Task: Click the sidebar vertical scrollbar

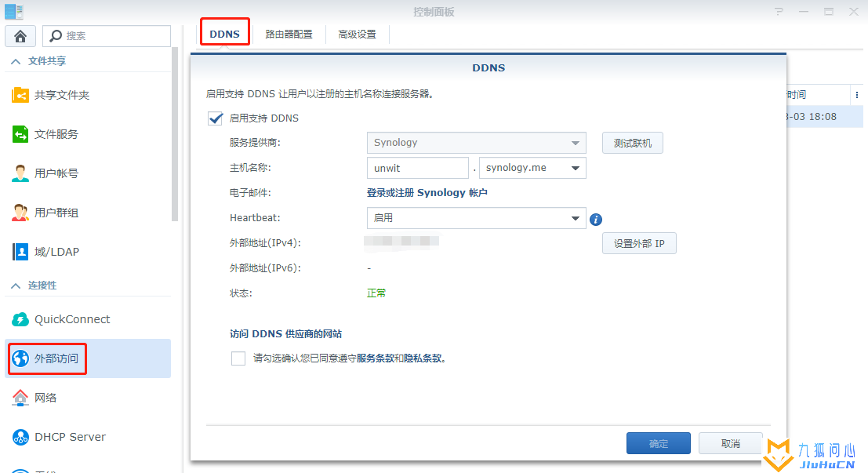Action: (x=175, y=134)
